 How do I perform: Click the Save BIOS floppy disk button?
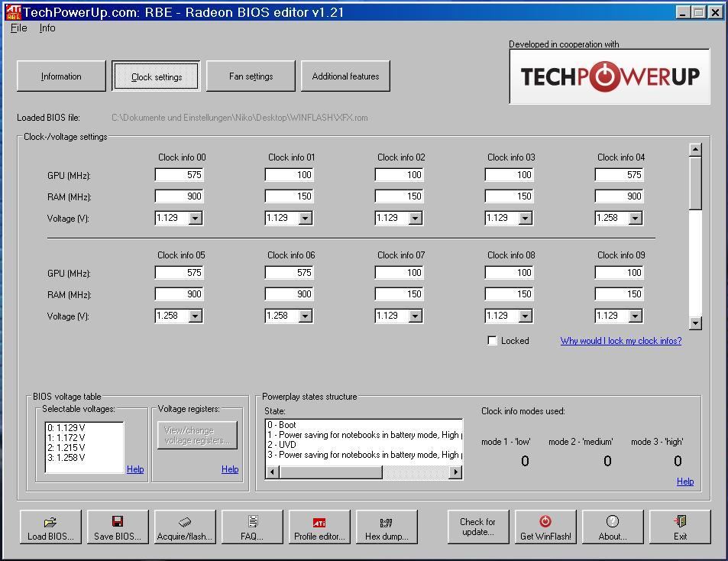pyautogui.click(x=118, y=527)
